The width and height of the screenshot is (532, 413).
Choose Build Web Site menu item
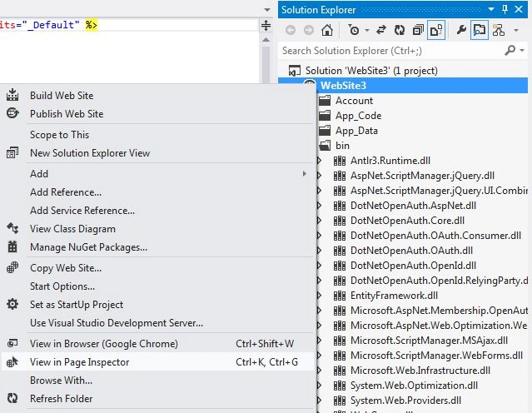(157, 96)
